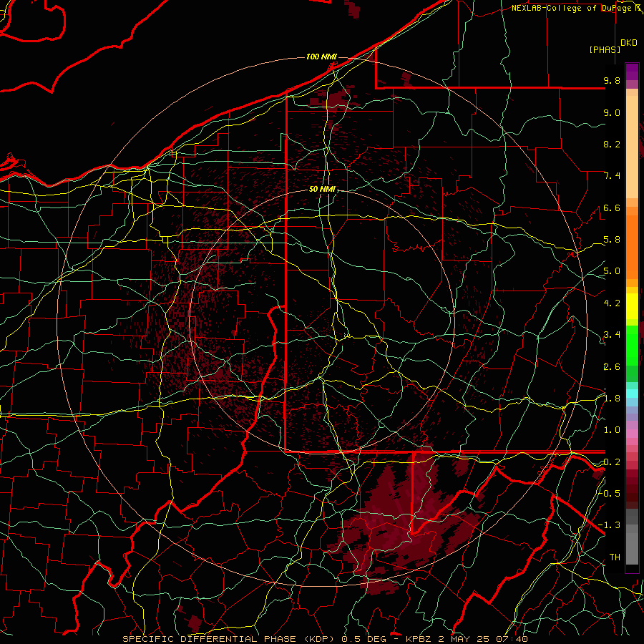Pick the peach swatch near 8.2

(632, 147)
